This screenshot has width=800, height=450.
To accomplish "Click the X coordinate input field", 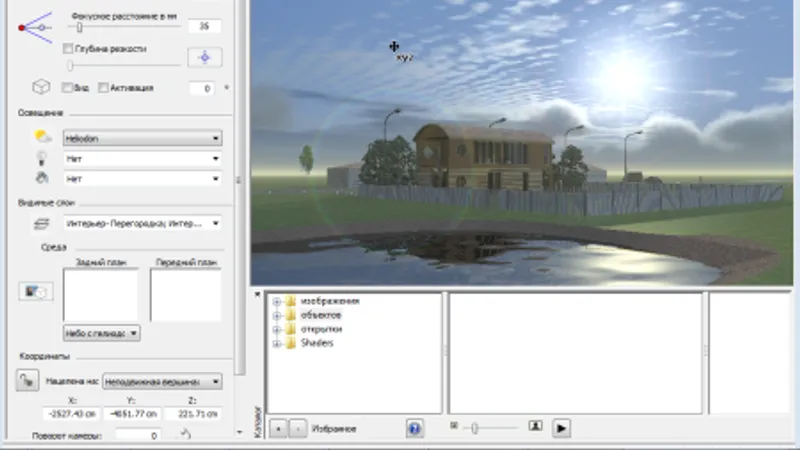I will tap(72, 414).
